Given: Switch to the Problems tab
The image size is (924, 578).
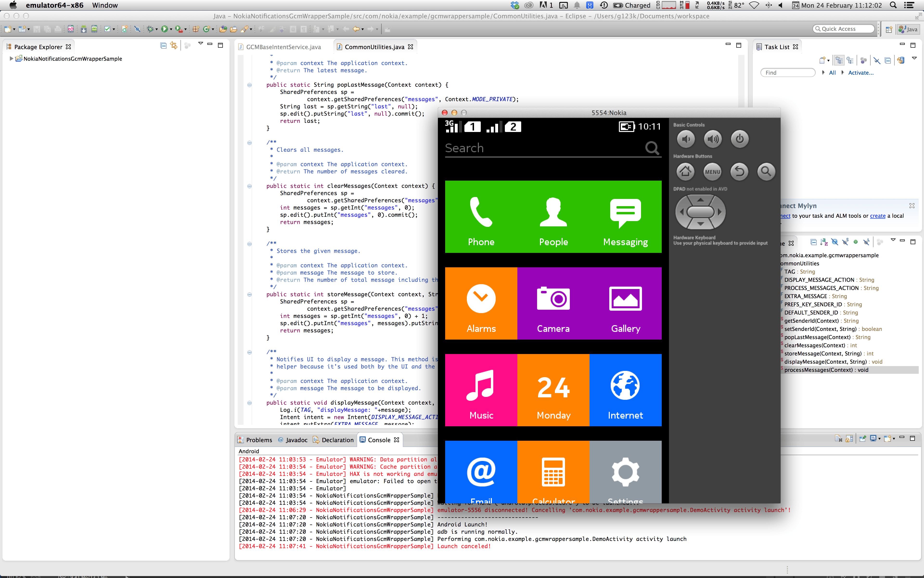Looking at the screenshot, I should pyautogui.click(x=255, y=440).
